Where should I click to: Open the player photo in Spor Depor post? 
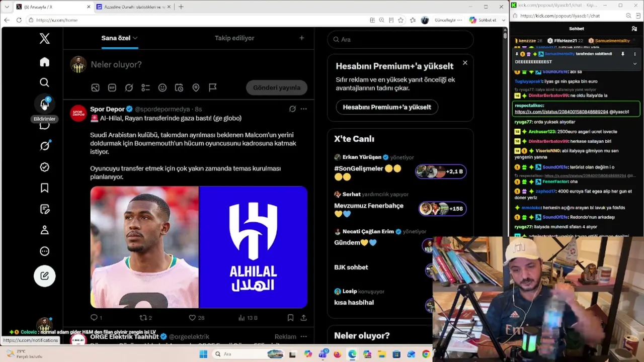(x=144, y=247)
